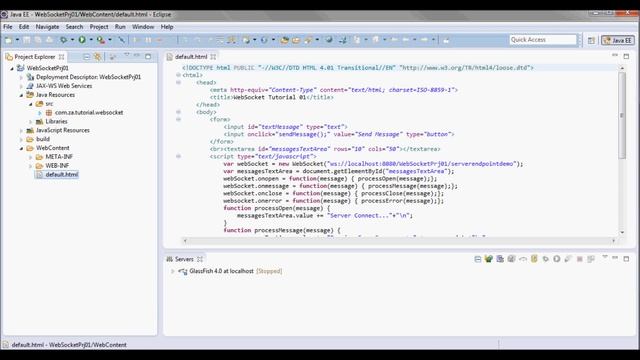Maximize the editor area

point(626,56)
